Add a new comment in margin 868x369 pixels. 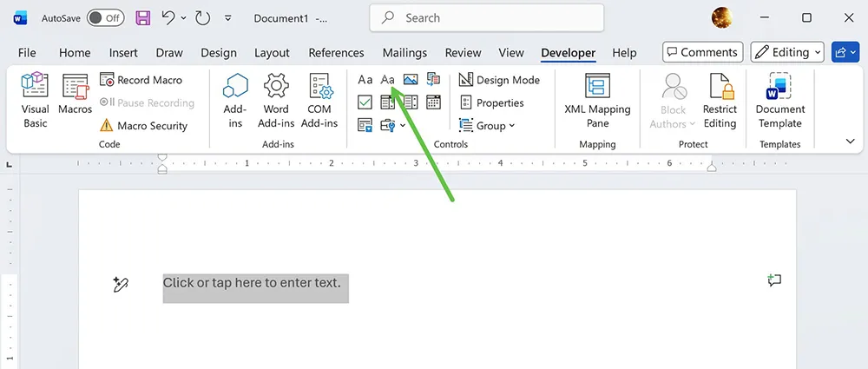pos(774,280)
